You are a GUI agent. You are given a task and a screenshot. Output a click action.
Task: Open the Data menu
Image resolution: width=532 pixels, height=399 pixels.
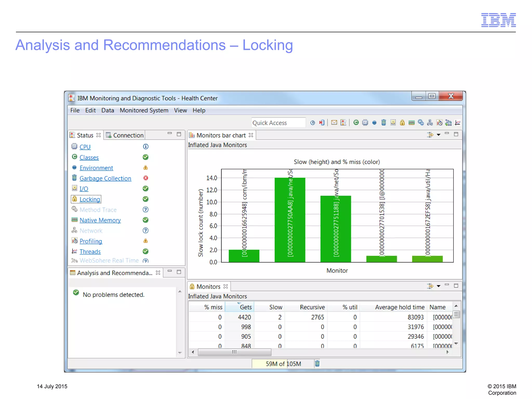coord(108,110)
